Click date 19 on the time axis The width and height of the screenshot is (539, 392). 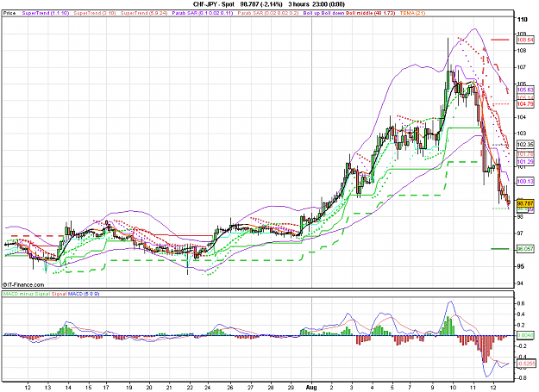click(x=128, y=388)
